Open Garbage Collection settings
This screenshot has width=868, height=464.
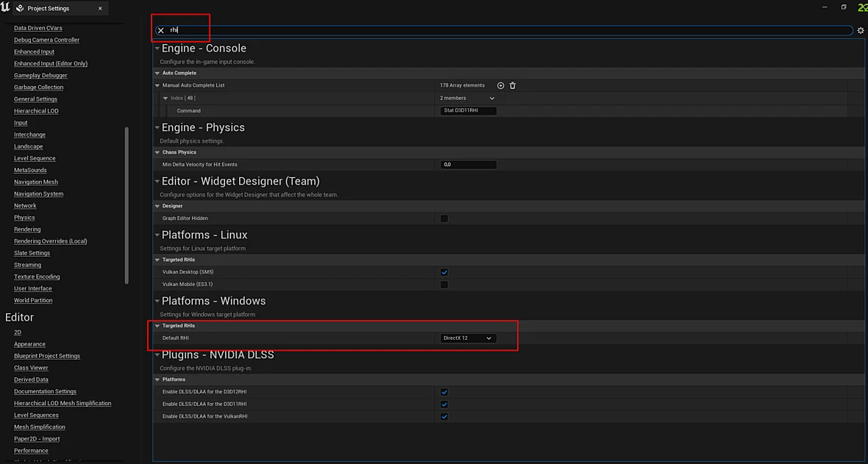pos(39,88)
